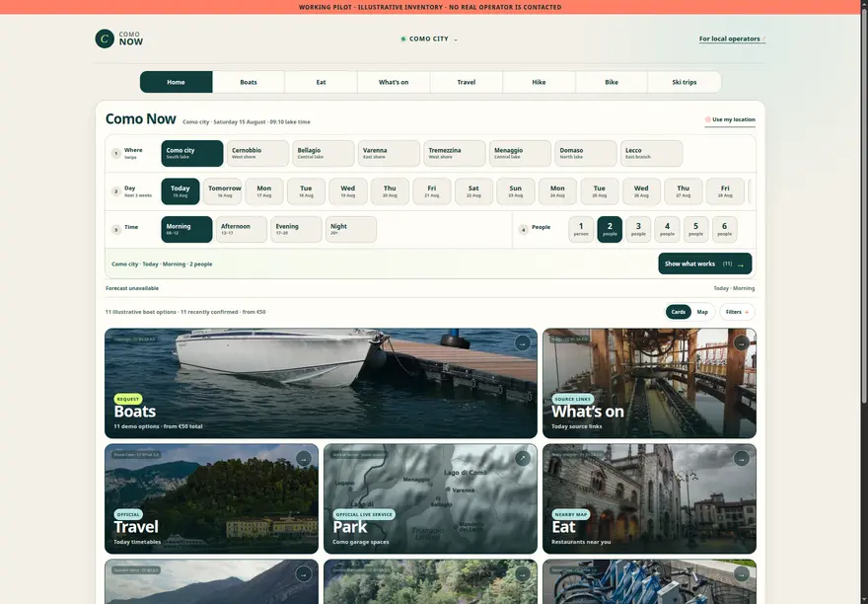868x604 pixels.
Task: Select Cernobbio West shore location
Action: pos(258,154)
